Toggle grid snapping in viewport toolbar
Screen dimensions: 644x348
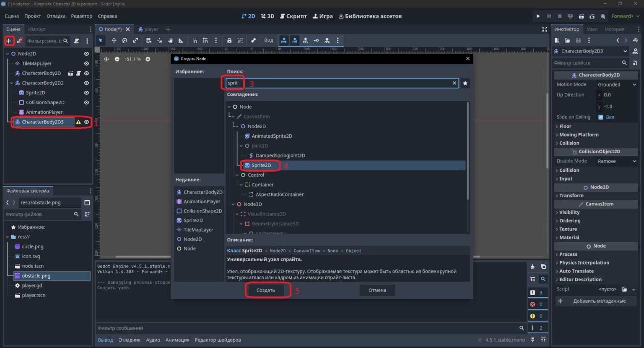205,40
